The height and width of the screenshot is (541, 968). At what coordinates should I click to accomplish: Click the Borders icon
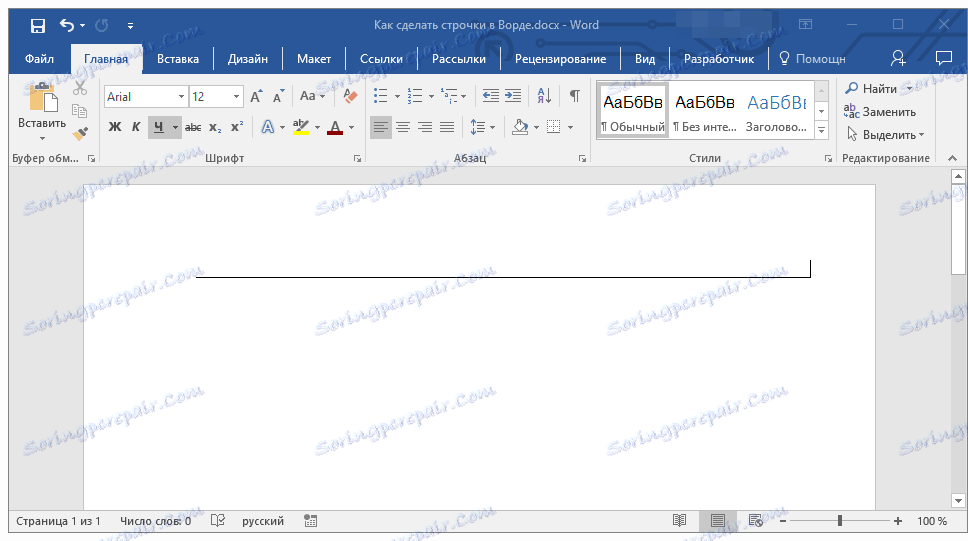pyautogui.click(x=554, y=127)
